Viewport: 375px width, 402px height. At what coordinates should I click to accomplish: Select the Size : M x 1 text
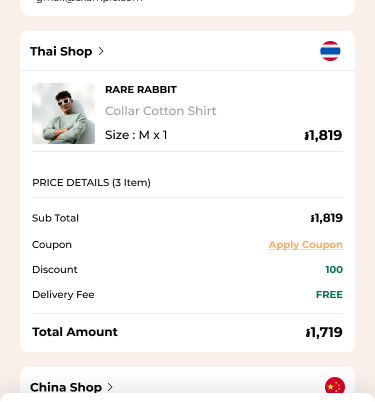pyautogui.click(x=136, y=135)
